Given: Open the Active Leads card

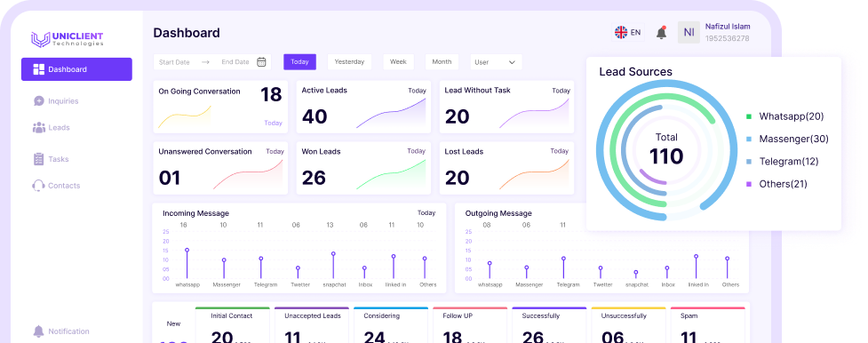Looking at the screenshot, I should [x=363, y=107].
